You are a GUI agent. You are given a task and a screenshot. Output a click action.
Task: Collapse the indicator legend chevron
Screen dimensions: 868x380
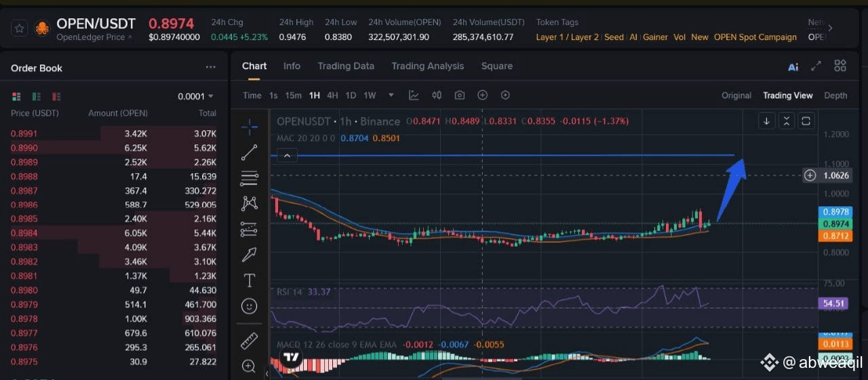click(288, 156)
